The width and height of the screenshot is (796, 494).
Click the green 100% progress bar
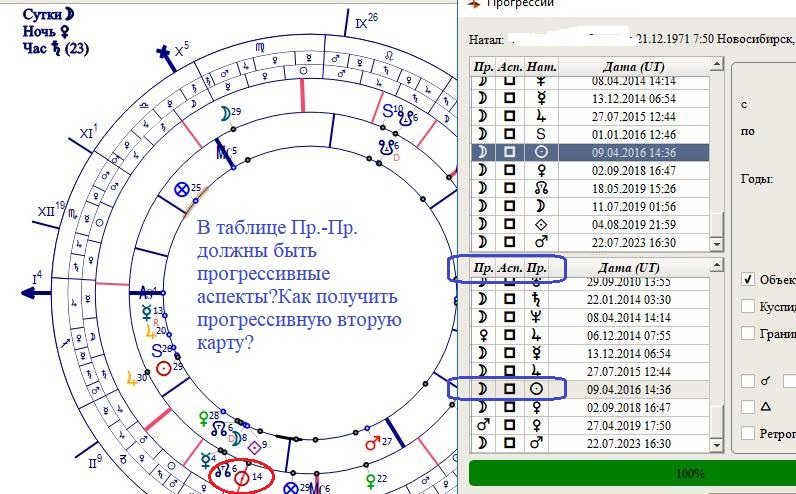633,473
